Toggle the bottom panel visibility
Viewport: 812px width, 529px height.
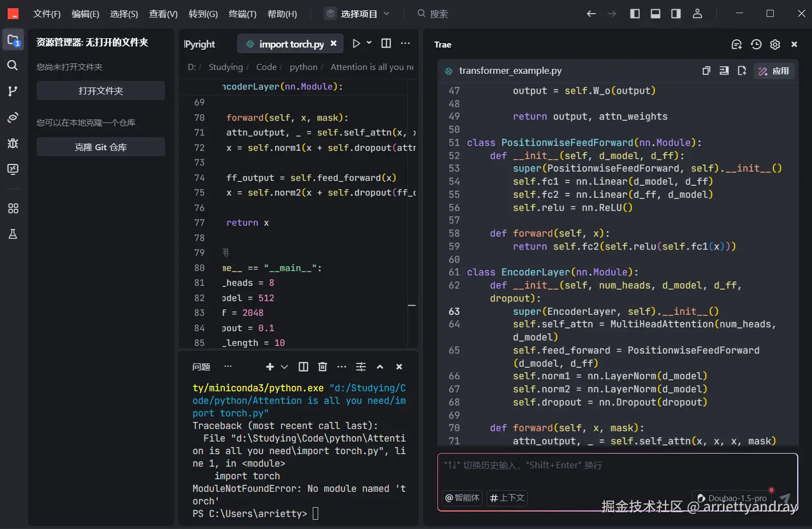[655, 14]
